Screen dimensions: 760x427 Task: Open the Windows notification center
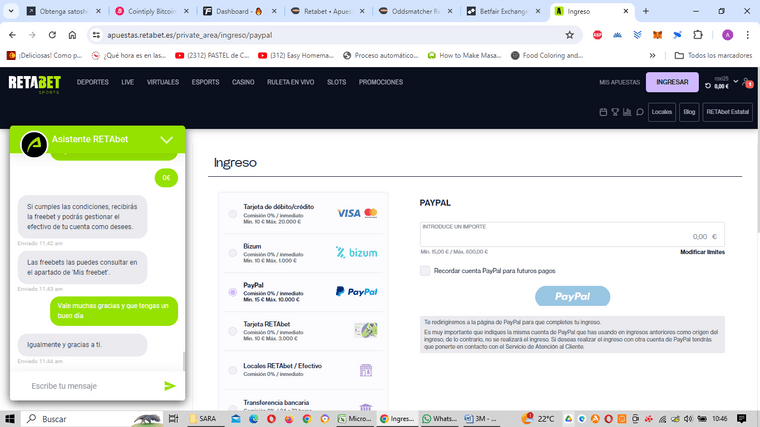pos(742,419)
